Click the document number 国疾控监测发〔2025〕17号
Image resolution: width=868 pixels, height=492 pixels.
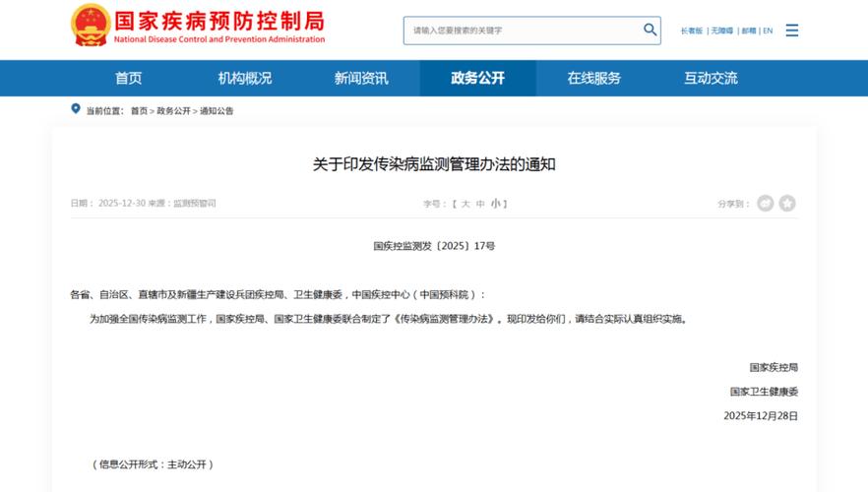coord(434,246)
